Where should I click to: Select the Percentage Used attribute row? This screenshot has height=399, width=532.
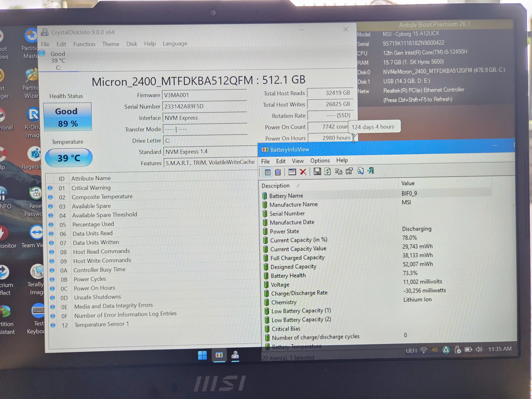pyautogui.click(x=153, y=224)
